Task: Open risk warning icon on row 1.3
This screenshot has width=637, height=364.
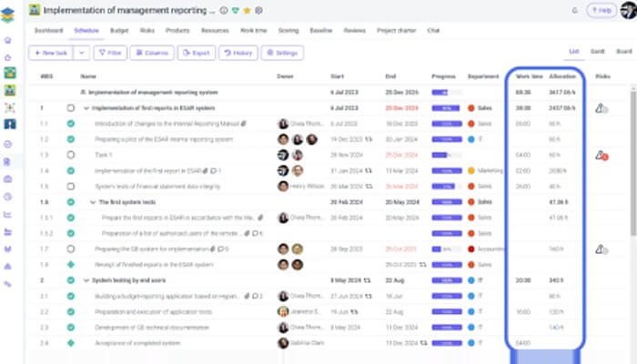Action: click(x=602, y=156)
